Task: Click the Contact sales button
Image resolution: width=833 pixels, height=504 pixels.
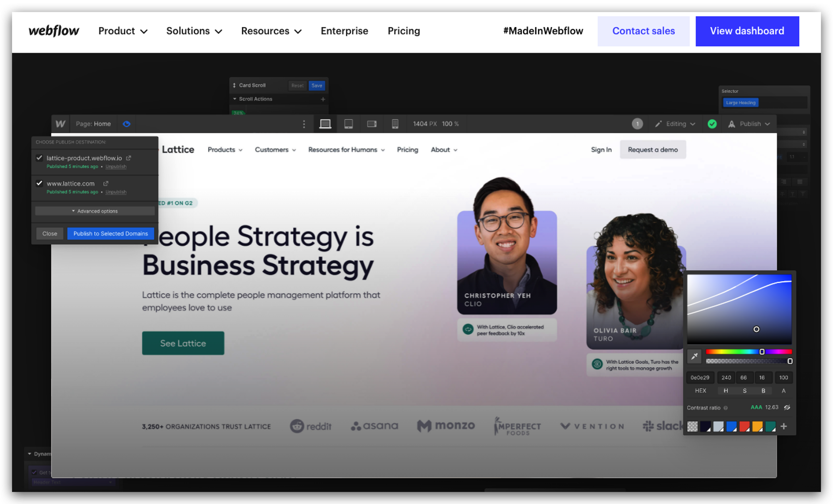Action: (643, 31)
